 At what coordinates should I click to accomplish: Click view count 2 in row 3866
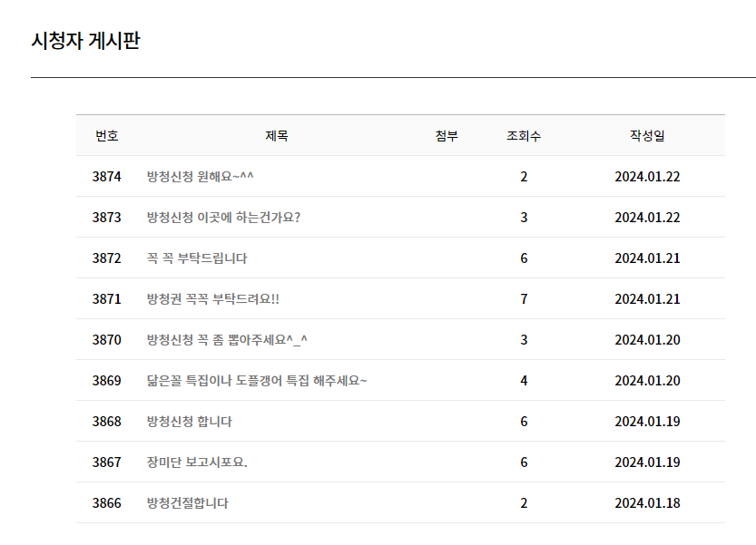524,503
